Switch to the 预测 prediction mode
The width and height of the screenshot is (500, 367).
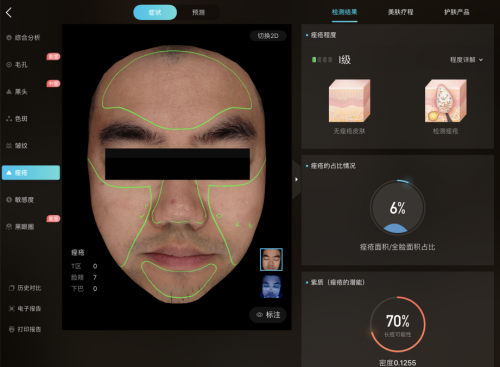[198, 12]
